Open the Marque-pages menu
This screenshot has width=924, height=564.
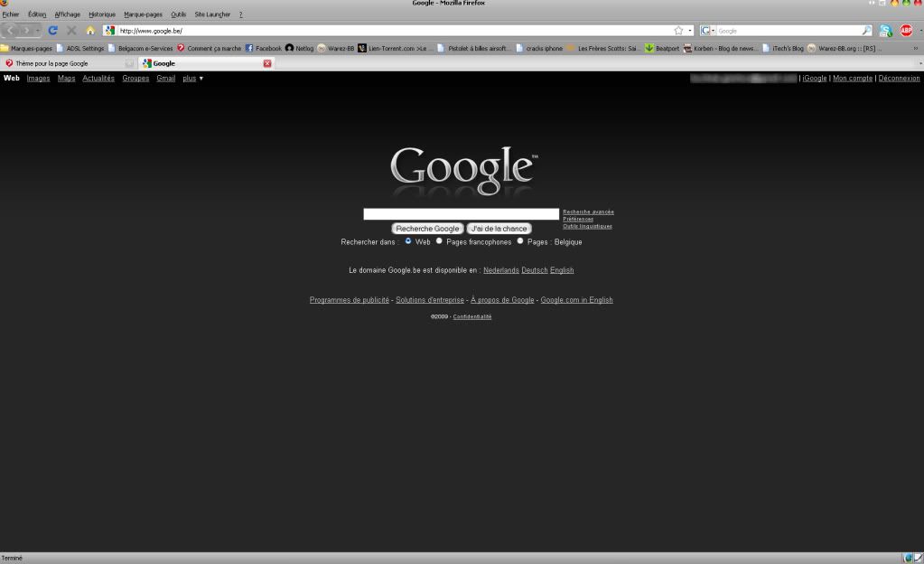point(143,14)
